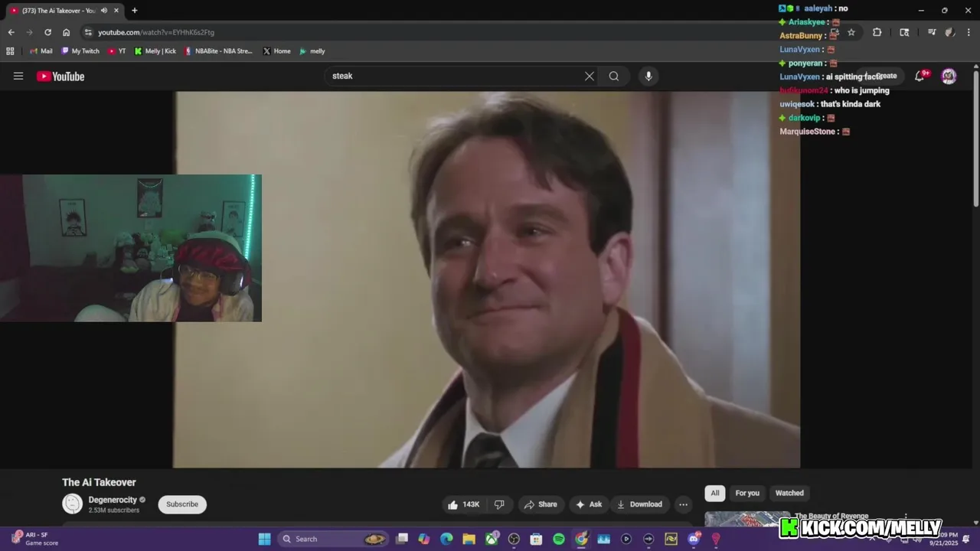Open 'The Beauty of Revenge' recommended thumbnail
This screenshot has width=980, height=551.
click(x=747, y=519)
